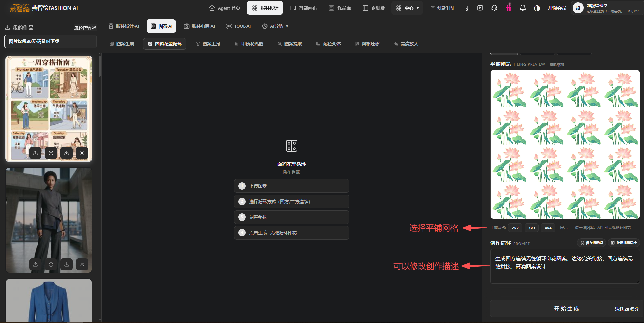
Task: Click the left works panel scrollbar
Action: 100,66
